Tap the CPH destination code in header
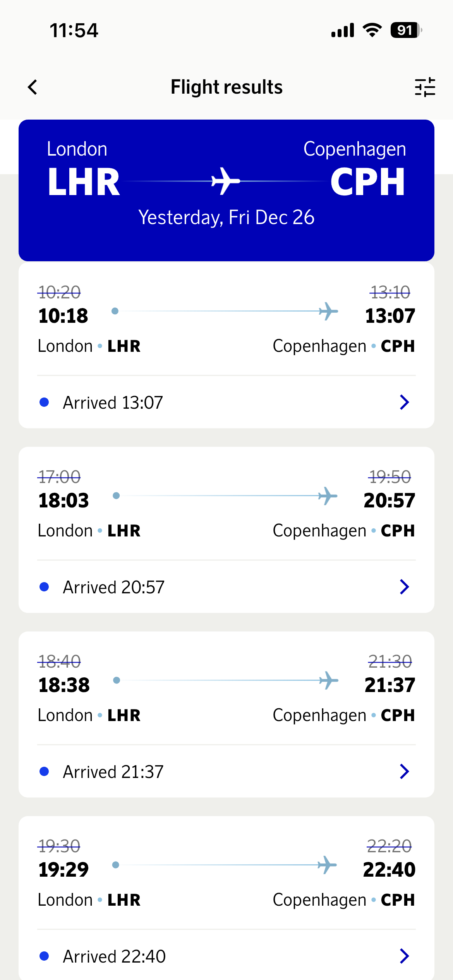 tap(368, 182)
